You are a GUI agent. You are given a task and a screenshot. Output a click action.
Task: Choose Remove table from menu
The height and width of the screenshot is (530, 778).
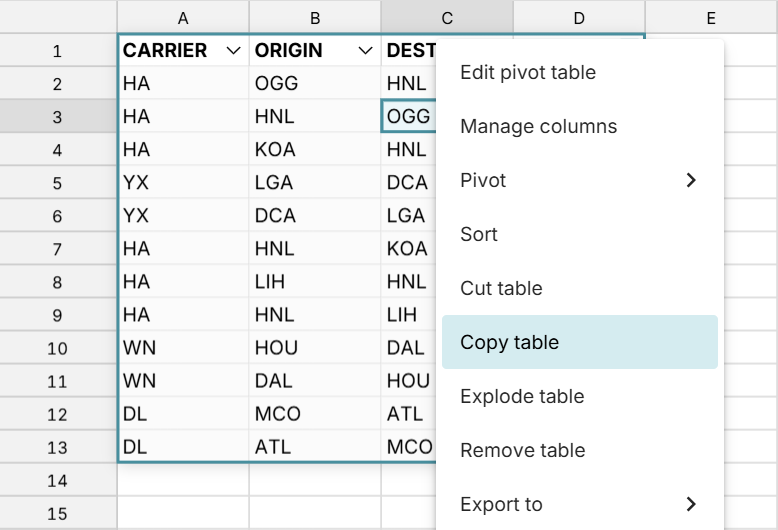point(522,451)
